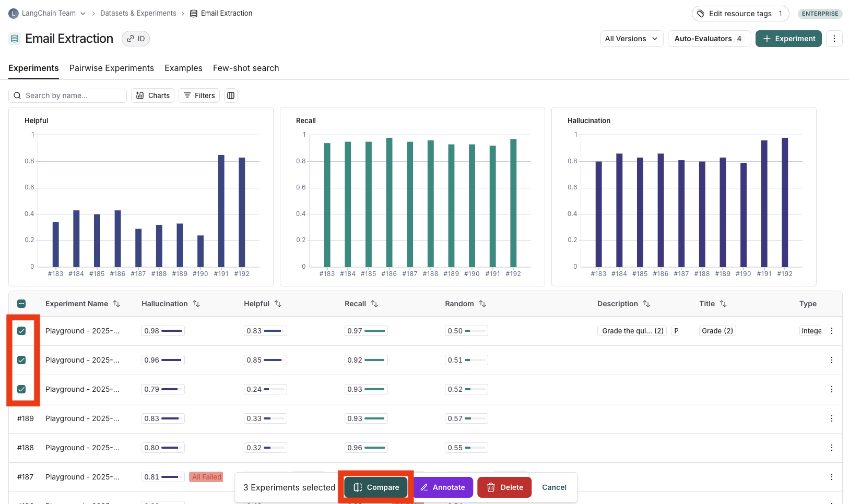Copy the dataset ID using the ID icon
This screenshot has width=849, height=504.
pyautogui.click(x=135, y=38)
